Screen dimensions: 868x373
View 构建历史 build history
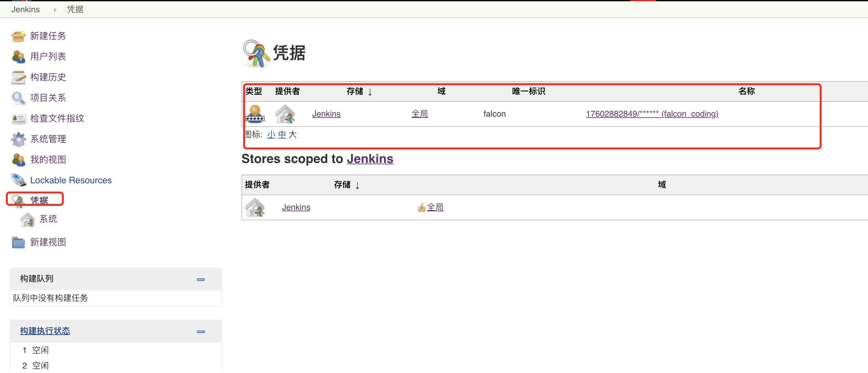[x=48, y=77]
